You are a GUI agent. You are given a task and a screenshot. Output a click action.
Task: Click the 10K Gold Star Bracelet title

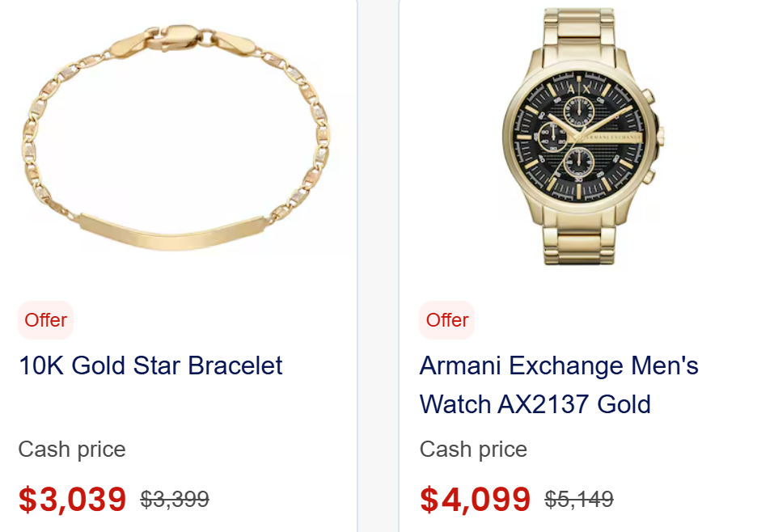[150, 365]
